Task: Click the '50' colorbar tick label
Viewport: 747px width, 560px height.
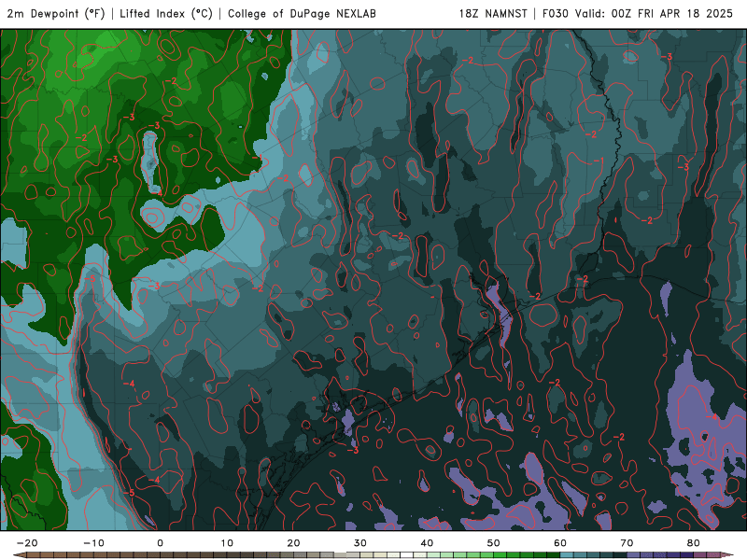Action: [494, 543]
